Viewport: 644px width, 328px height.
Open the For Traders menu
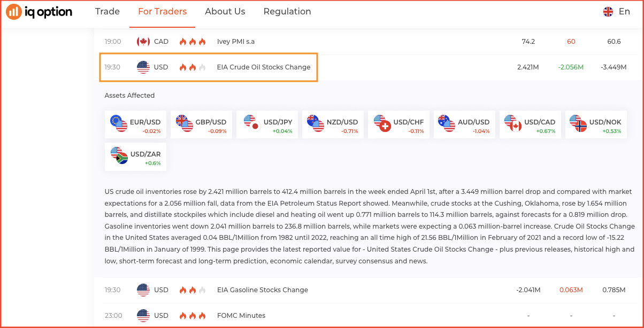point(162,11)
